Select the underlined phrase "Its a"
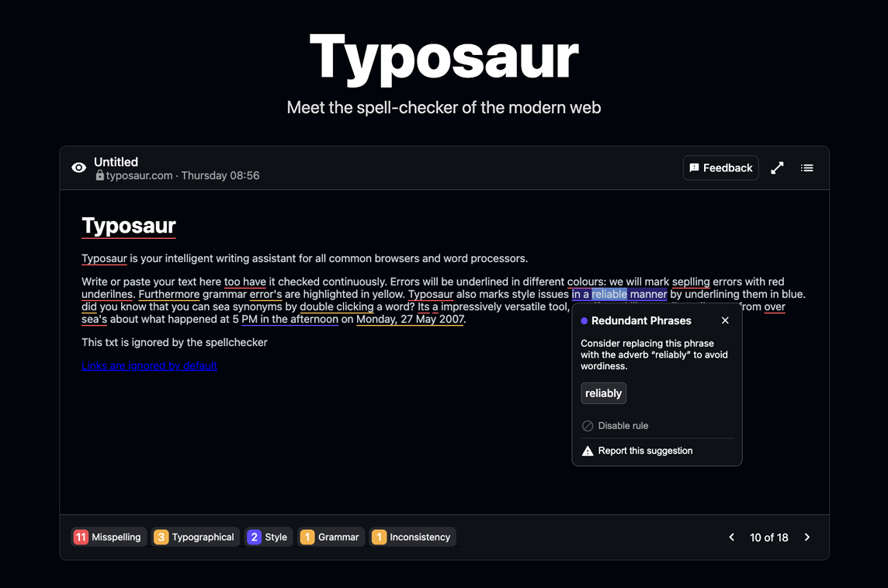This screenshot has width=888, height=588. coord(428,306)
